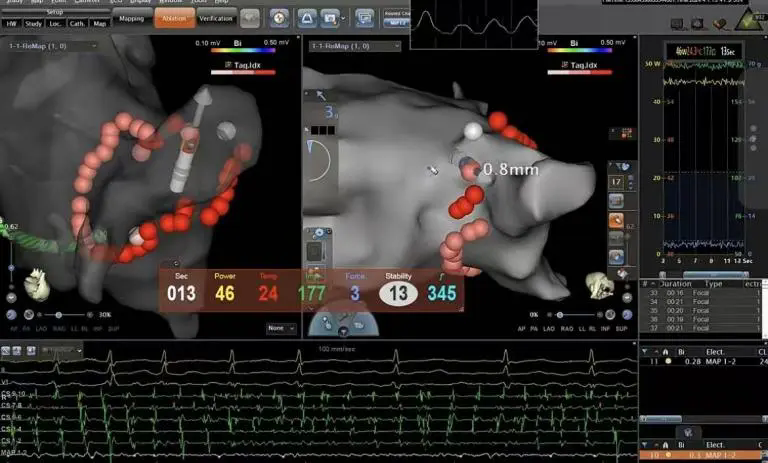The width and height of the screenshot is (768, 463).
Task: Expand the None dropdown below left map
Action: coord(281,328)
